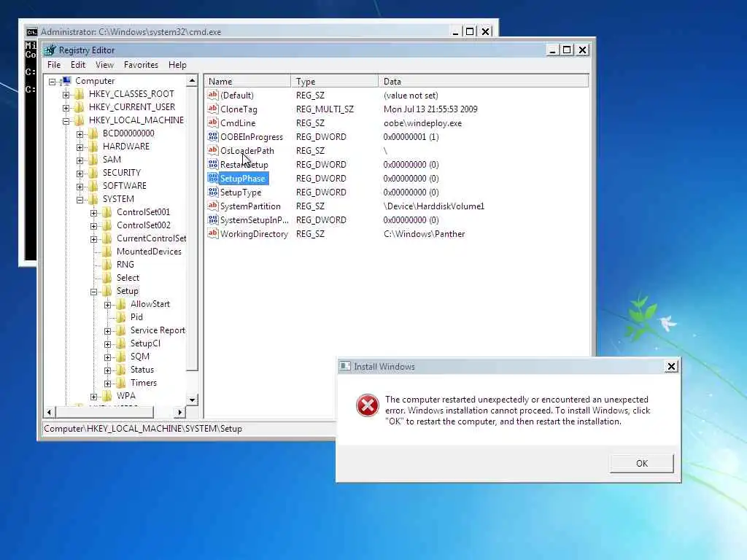The image size is (747, 560).
Task: Open the Favorites menu
Action: [x=141, y=65]
